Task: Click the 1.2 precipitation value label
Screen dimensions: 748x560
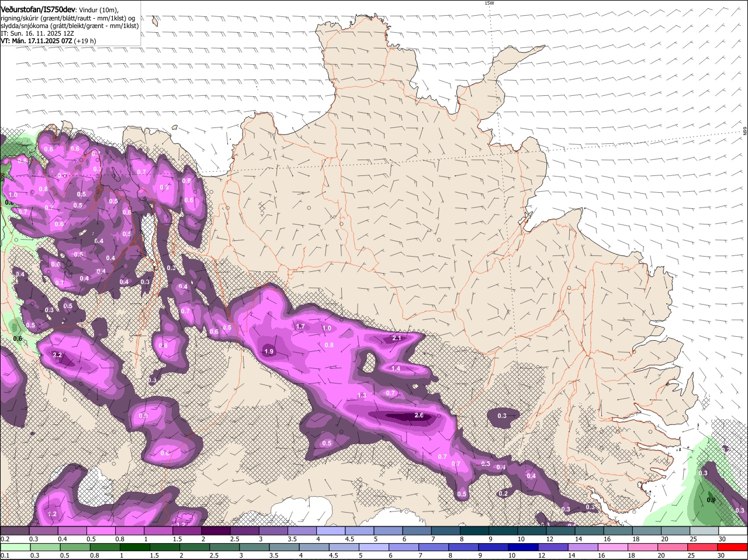Action: [x=52, y=514]
